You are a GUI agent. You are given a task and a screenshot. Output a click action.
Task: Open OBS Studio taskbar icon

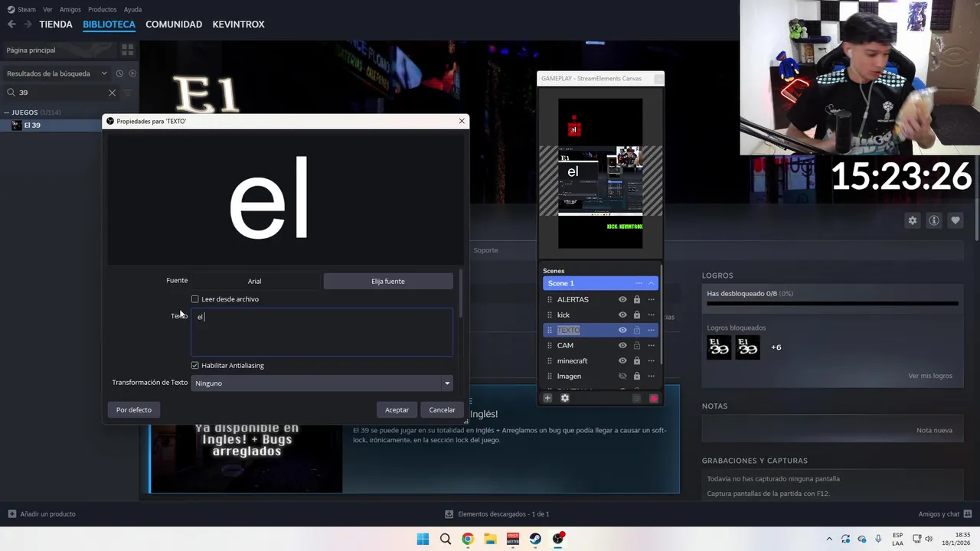click(x=558, y=539)
